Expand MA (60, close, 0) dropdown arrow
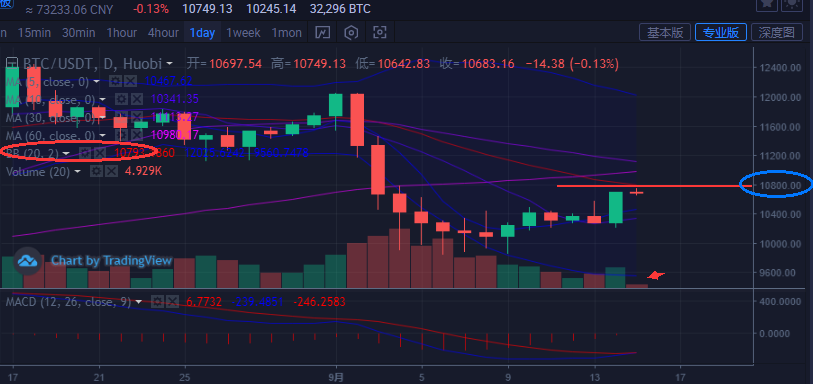This screenshot has height=384, width=813. coord(103,136)
